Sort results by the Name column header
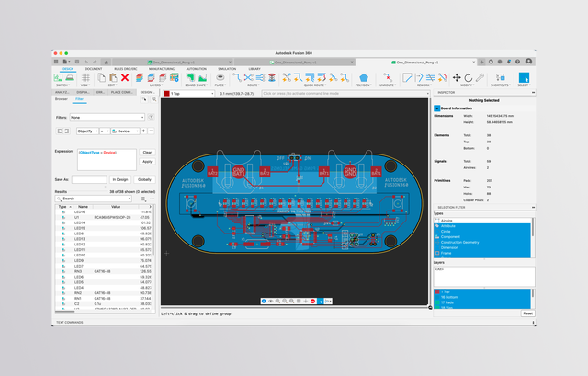The width and height of the screenshot is (588, 376). pyautogui.click(x=83, y=207)
